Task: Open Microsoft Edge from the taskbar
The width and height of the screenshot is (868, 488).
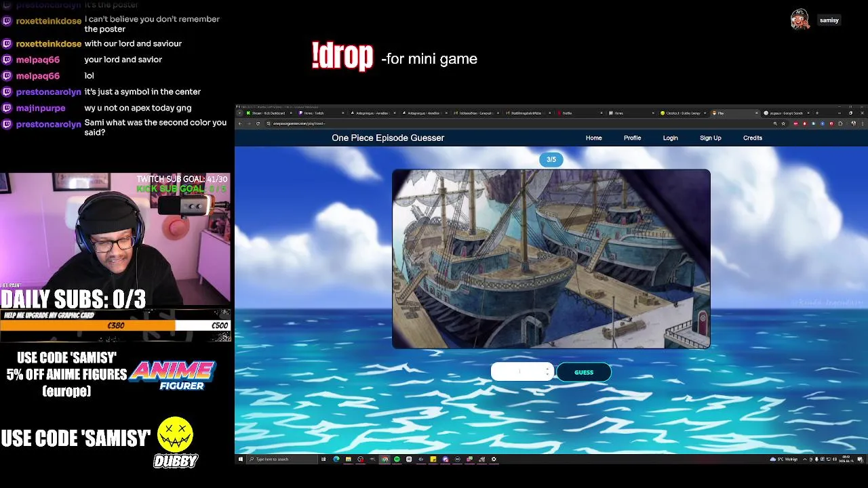Action: 336,459
